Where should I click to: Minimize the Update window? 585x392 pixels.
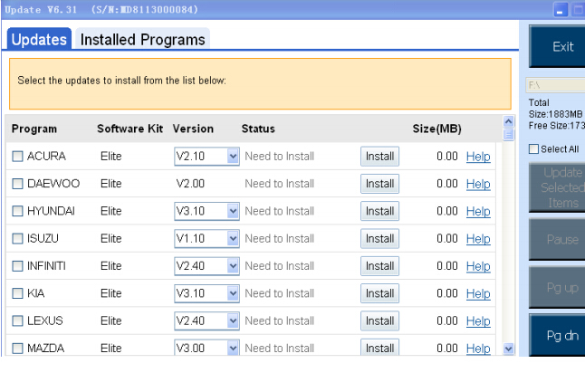tap(560, 10)
